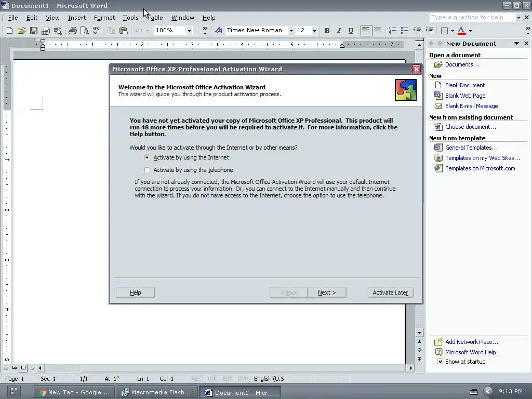Select Align Left icon
Image resolution: width=532 pixels, height=399 pixels.
point(365,31)
